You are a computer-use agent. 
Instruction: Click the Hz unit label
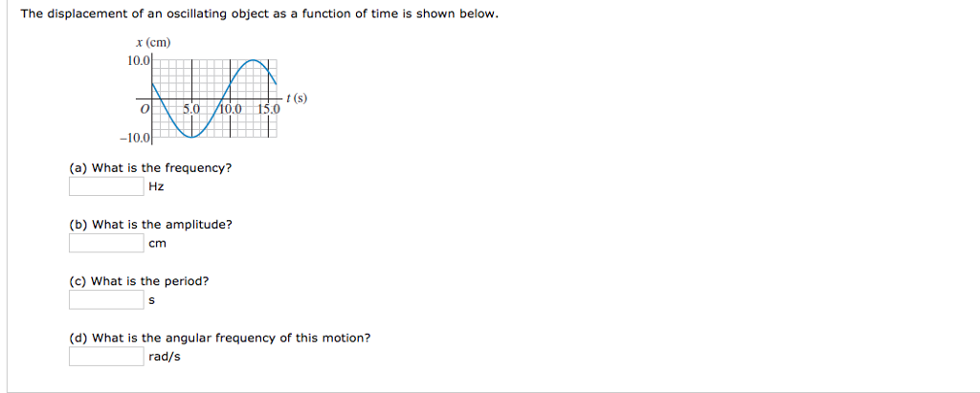pyautogui.click(x=157, y=186)
